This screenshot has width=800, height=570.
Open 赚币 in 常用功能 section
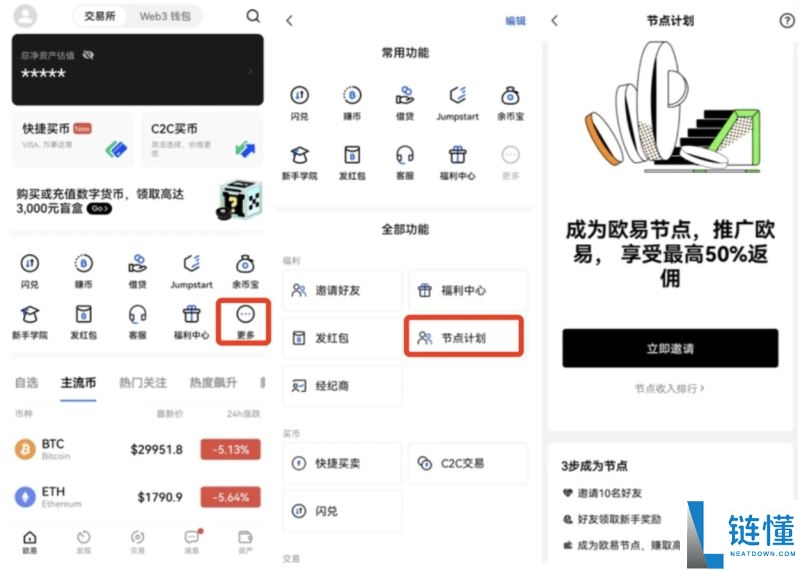pos(352,103)
